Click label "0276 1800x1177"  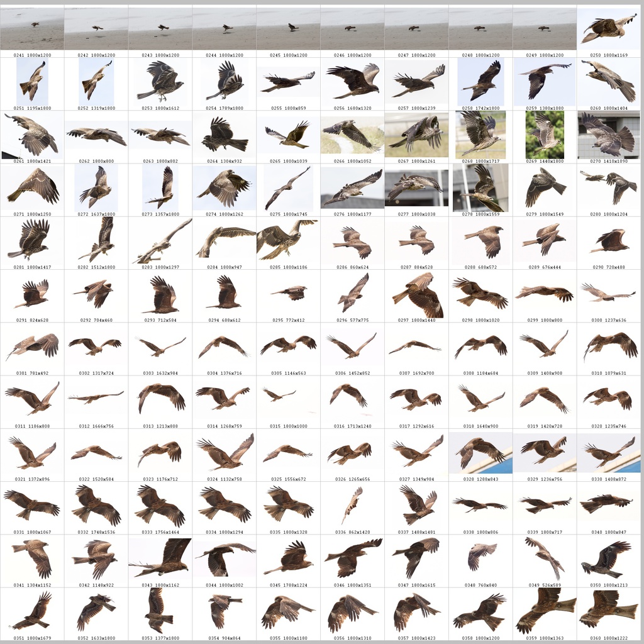352,214
